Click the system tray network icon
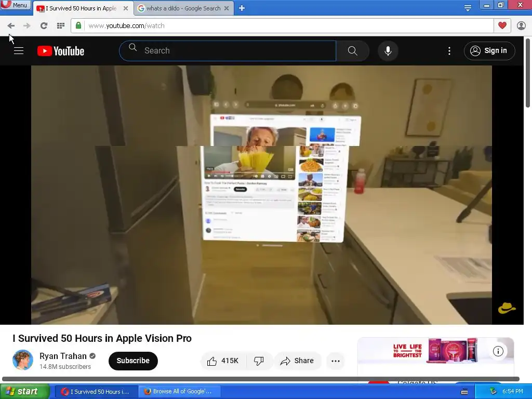The width and height of the screenshot is (532, 399). click(493, 392)
